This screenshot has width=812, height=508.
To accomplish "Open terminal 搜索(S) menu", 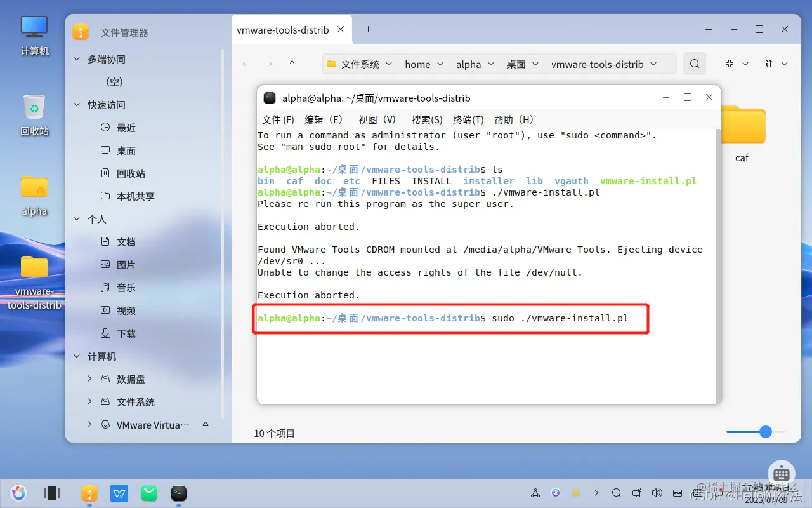I will click(427, 119).
